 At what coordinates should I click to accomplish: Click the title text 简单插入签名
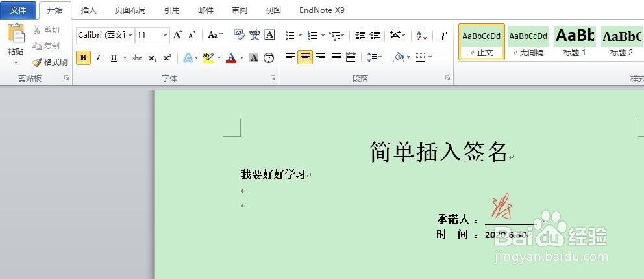click(439, 152)
